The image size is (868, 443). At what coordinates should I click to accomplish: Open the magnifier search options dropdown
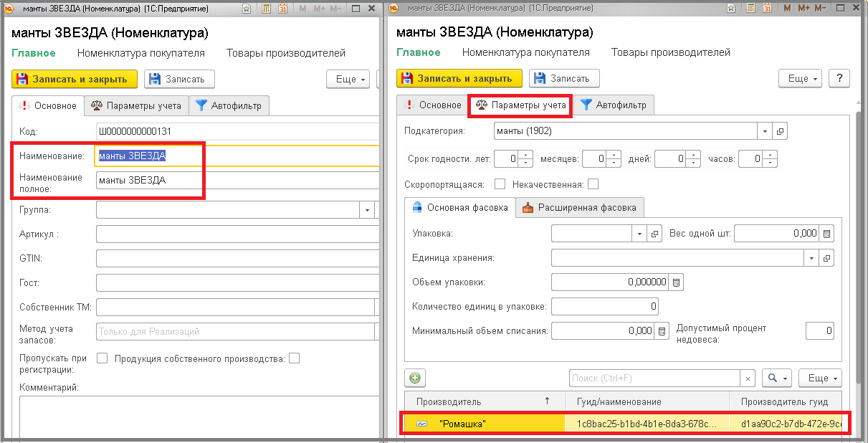click(x=778, y=378)
